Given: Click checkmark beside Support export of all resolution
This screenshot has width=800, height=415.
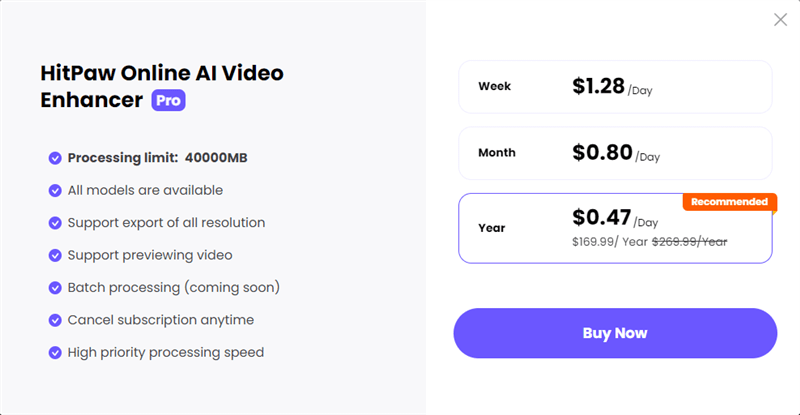Looking at the screenshot, I should click(55, 223).
